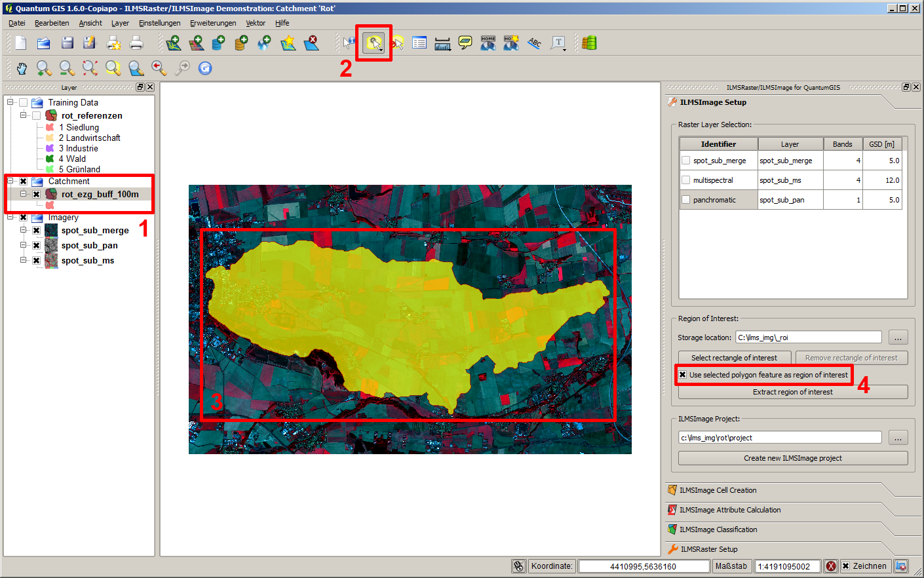
Task: Click the Zoom Last arrow icon
Action: pos(159,68)
